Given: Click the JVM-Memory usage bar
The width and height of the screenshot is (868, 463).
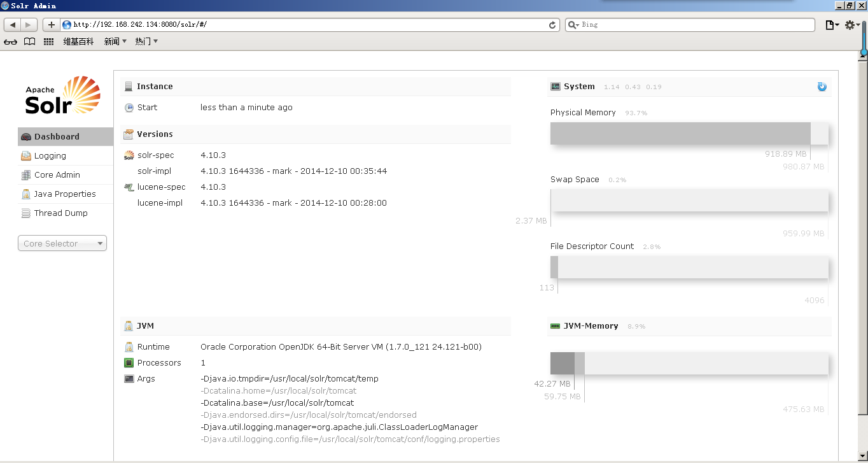Looking at the screenshot, I should click(689, 363).
